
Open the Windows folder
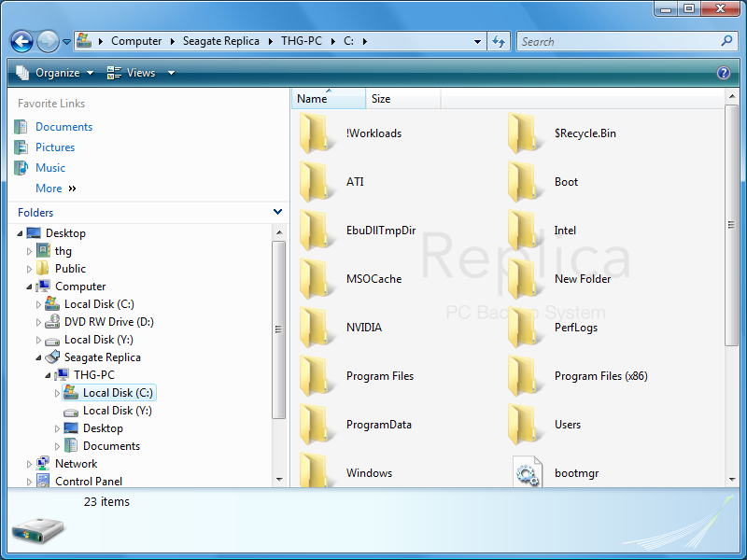369,473
